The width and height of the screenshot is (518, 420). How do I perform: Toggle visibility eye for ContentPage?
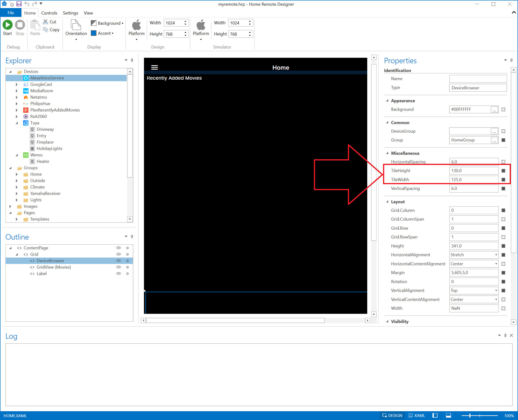click(119, 248)
